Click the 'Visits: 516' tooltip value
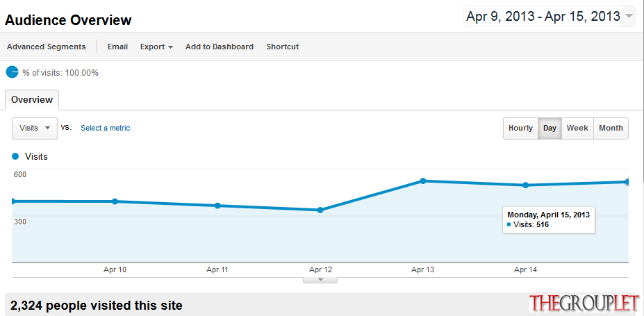This screenshot has height=316, width=644. [530, 224]
